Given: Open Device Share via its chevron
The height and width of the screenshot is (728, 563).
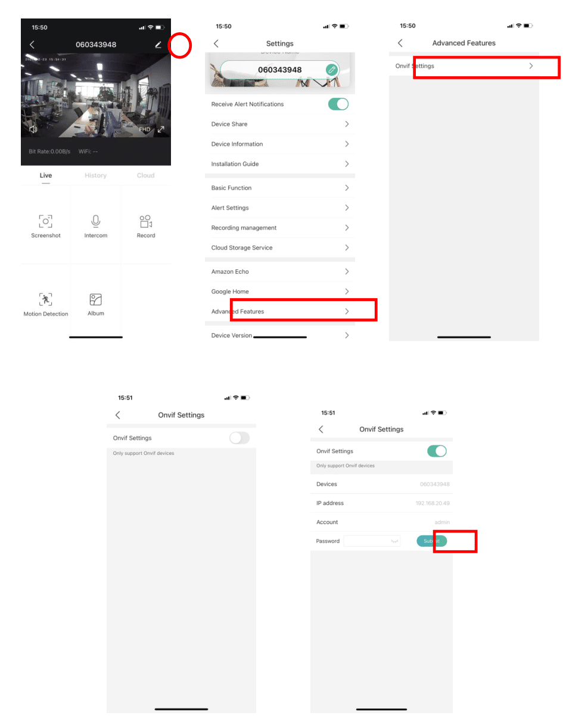Looking at the screenshot, I should (346, 124).
